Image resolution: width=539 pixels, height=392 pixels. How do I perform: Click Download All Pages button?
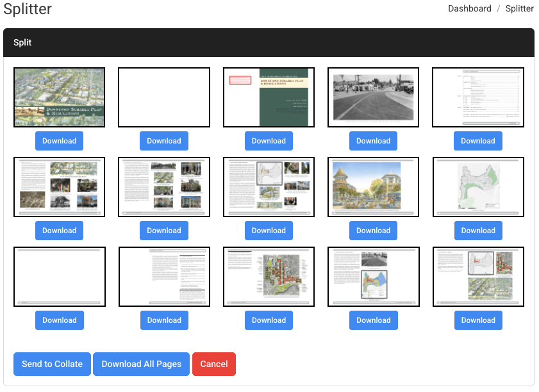[x=141, y=364]
